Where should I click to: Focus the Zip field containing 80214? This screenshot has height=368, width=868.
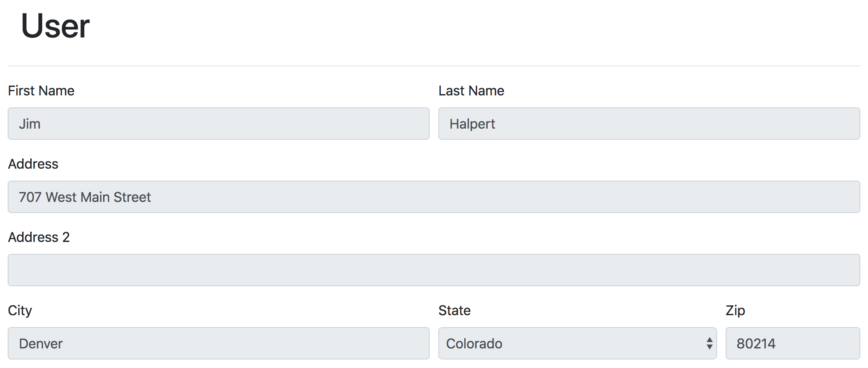click(x=792, y=343)
